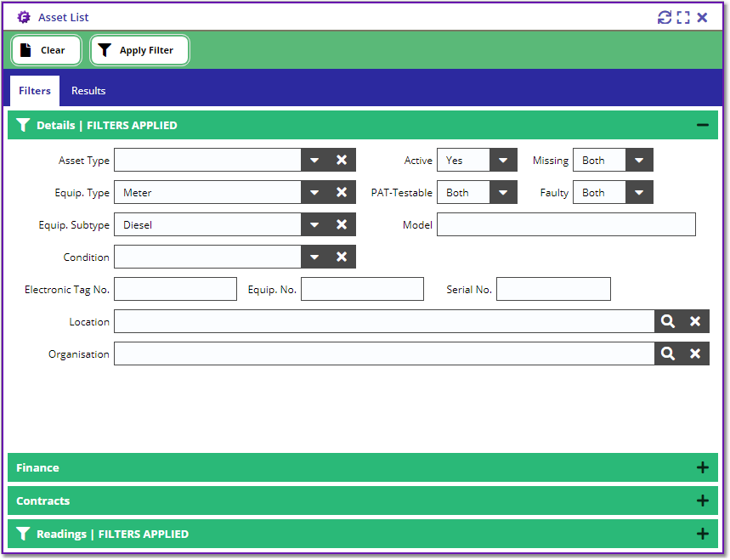The image size is (730, 560).
Task: Clear the Location field
Action: pyautogui.click(x=695, y=321)
